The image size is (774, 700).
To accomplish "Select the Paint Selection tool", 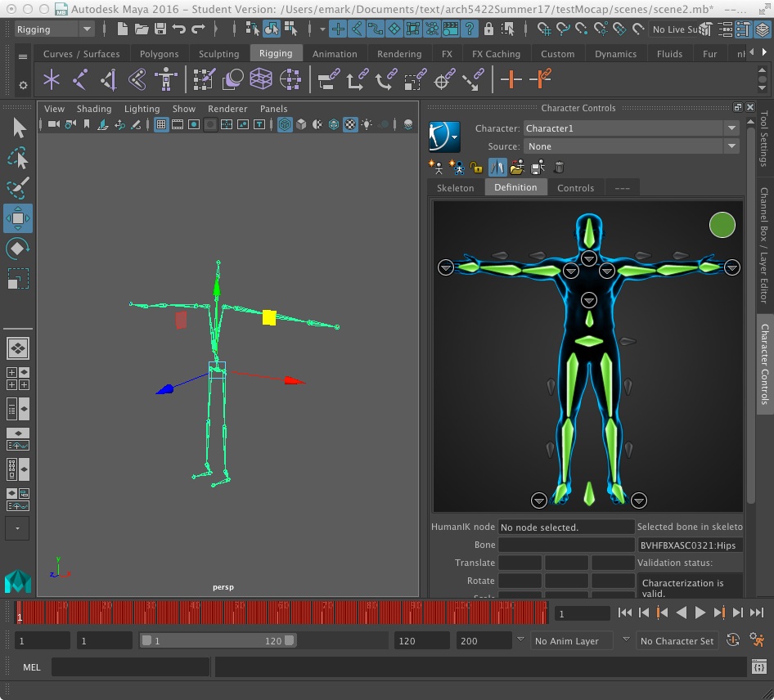I will (18, 188).
